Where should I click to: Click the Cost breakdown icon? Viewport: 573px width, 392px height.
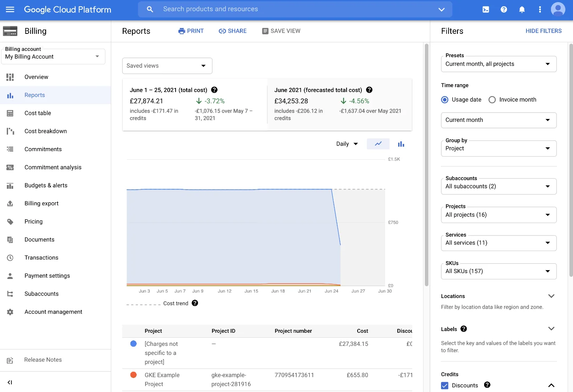[10, 131]
